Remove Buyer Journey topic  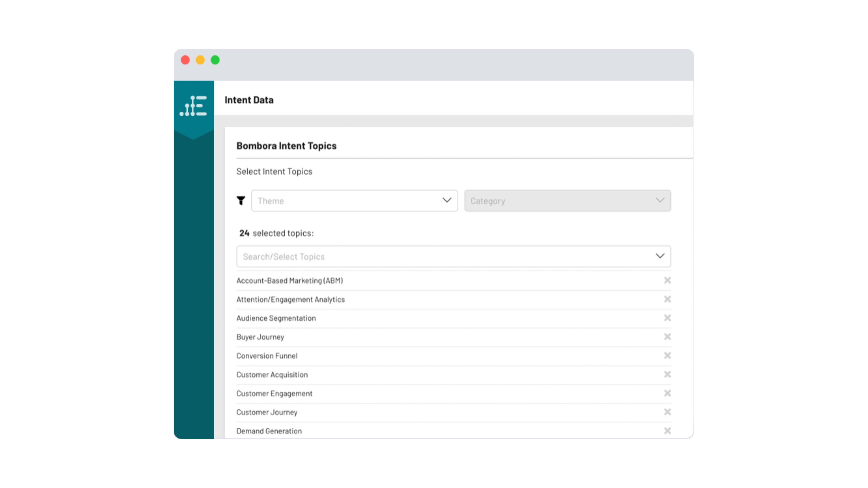[x=667, y=337]
